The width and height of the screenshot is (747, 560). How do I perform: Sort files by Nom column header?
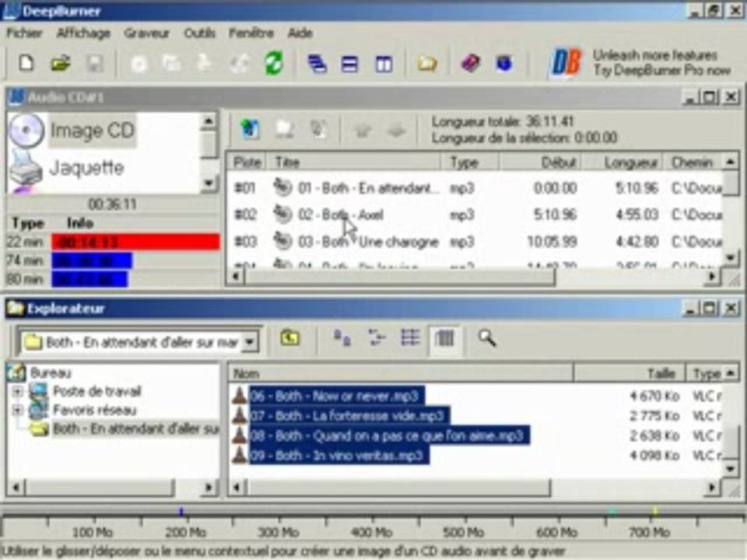401,373
